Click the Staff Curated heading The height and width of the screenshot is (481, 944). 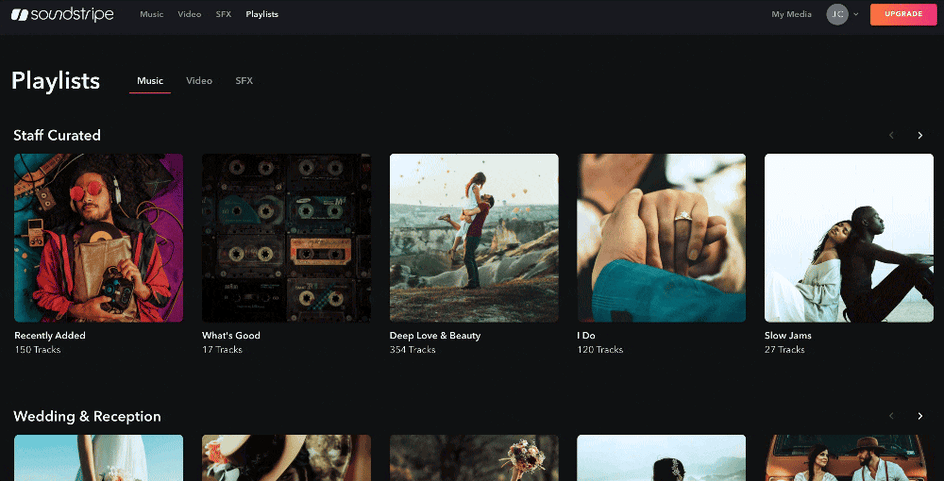(x=57, y=135)
